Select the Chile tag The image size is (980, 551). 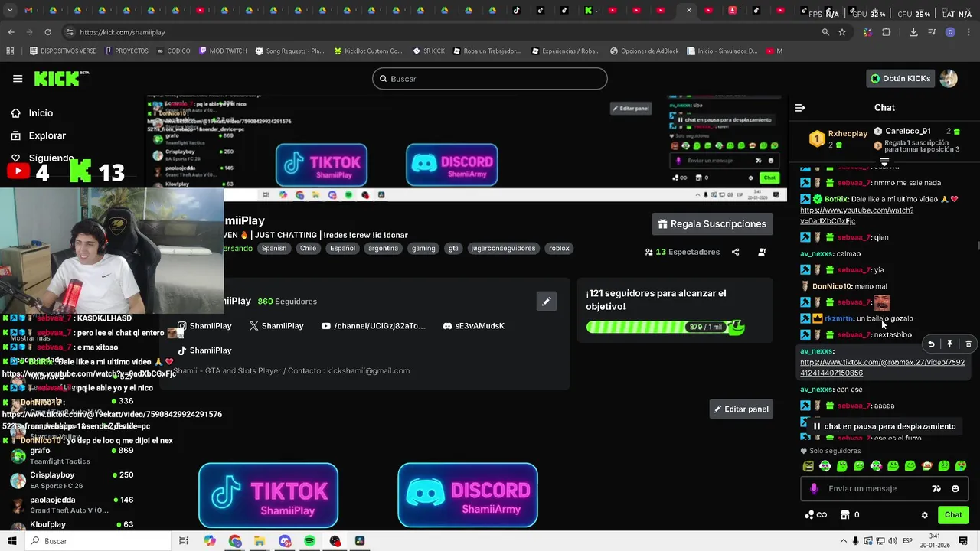pos(309,248)
